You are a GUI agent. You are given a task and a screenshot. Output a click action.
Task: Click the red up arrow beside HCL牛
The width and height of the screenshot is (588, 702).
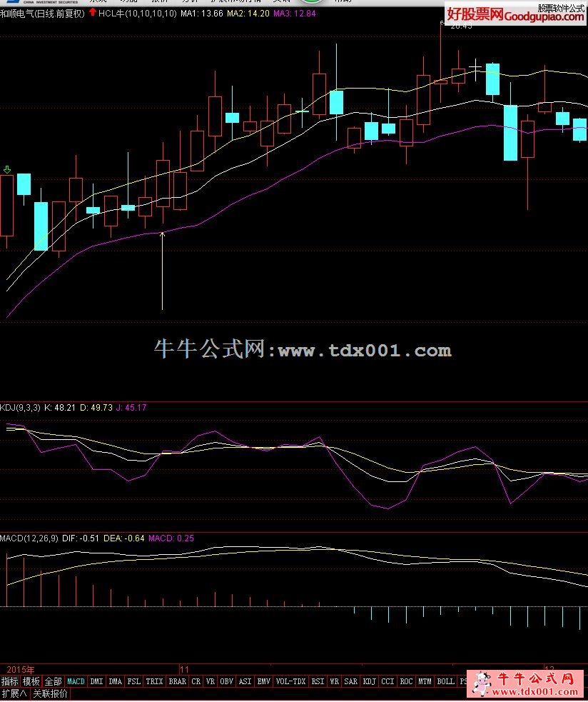click(93, 13)
